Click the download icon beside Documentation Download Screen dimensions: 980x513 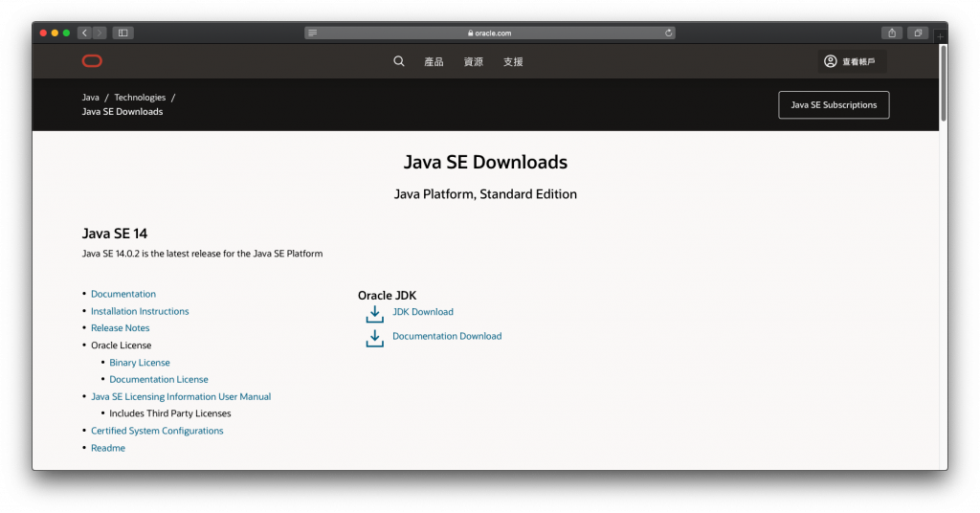374,338
